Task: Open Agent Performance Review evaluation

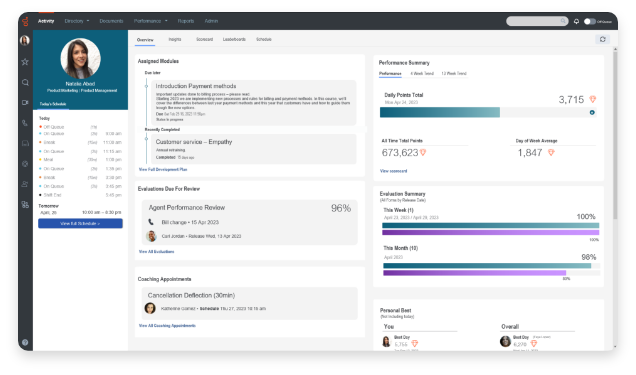Action: (x=249, y=222)
